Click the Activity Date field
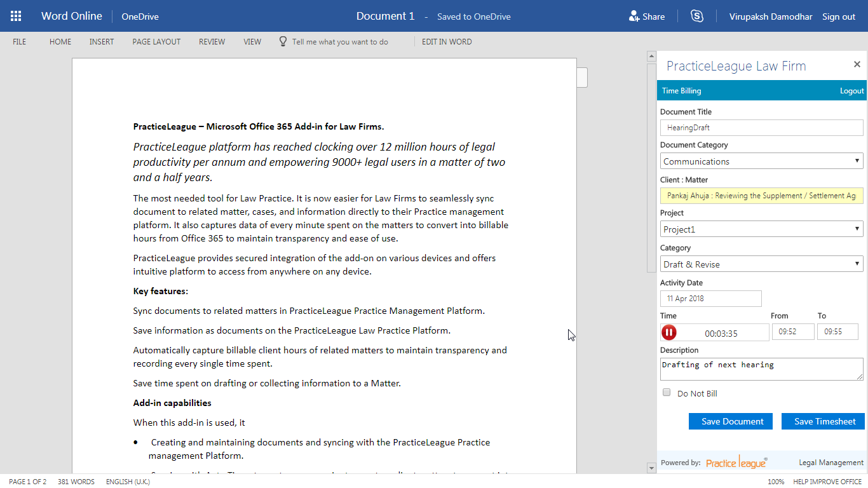Image resolution: width=868 pixels, height=488 pixels. pyautogui.click(x=710, y=299)
